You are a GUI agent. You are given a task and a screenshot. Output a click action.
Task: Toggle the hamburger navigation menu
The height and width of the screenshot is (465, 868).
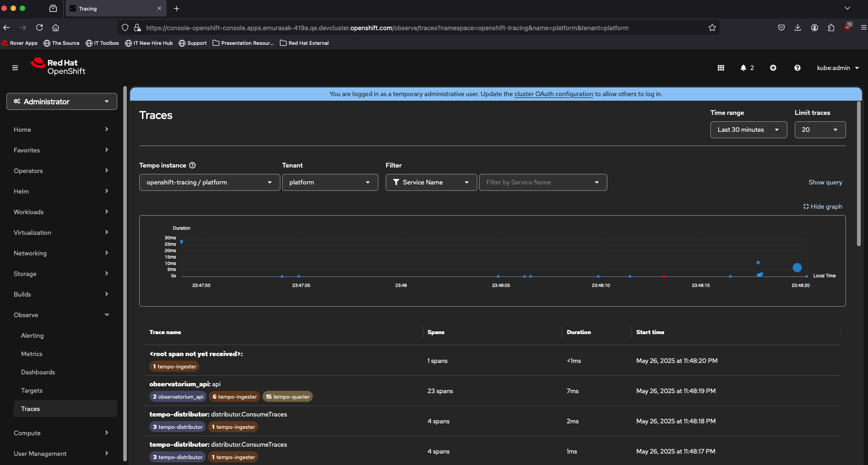[x=15, y=68]
